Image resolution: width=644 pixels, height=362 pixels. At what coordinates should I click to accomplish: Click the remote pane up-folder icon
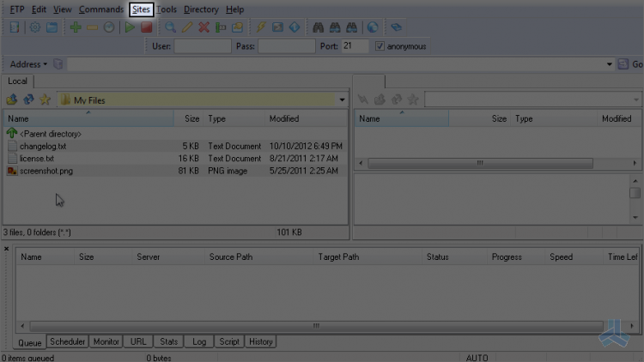[x=380, y=100]
